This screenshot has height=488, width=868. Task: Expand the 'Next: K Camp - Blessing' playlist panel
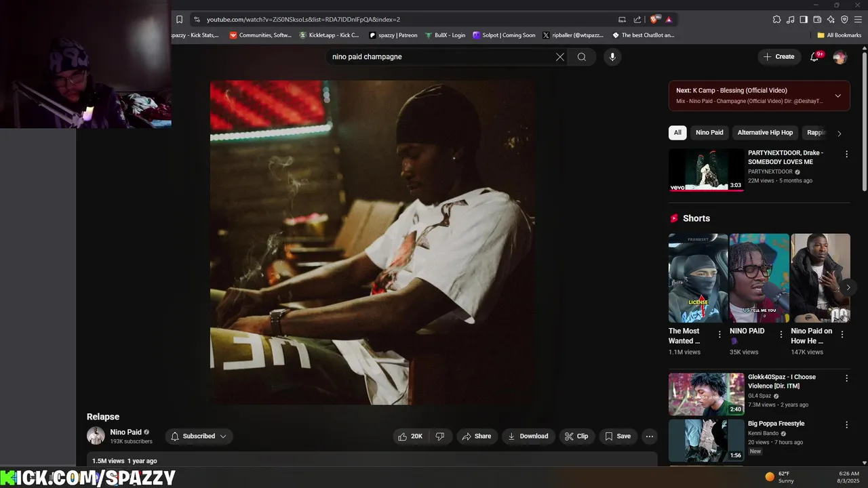[838, 96]
